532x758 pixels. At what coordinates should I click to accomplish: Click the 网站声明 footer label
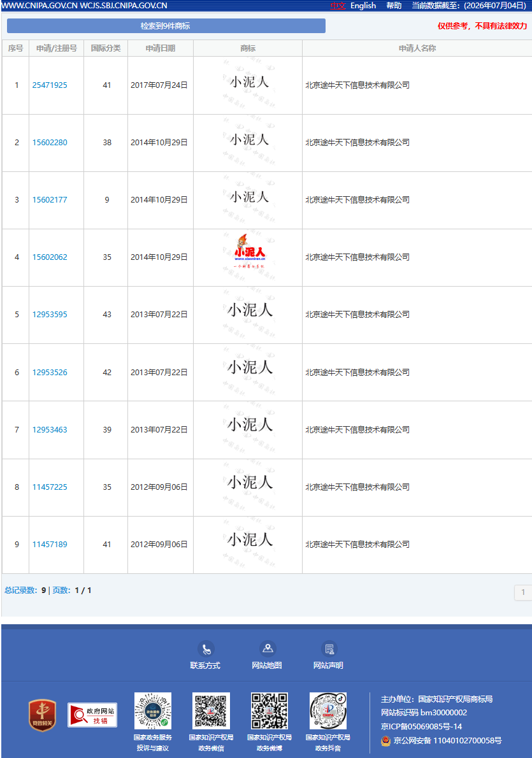(x=328, y=666)
